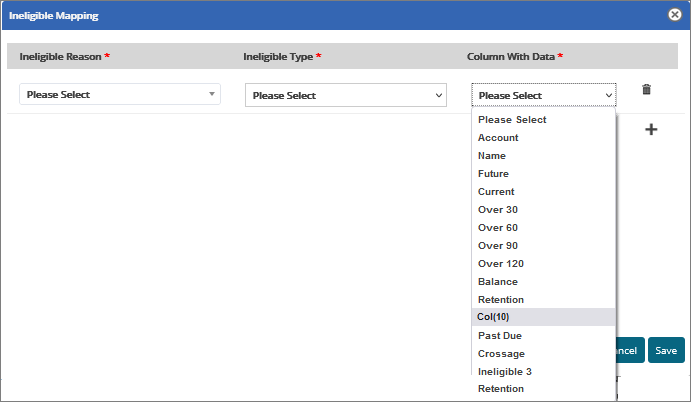The height and width of the screenshot is (402, 691).
Task: Click the Save button
Action: (x=666, y=351)
